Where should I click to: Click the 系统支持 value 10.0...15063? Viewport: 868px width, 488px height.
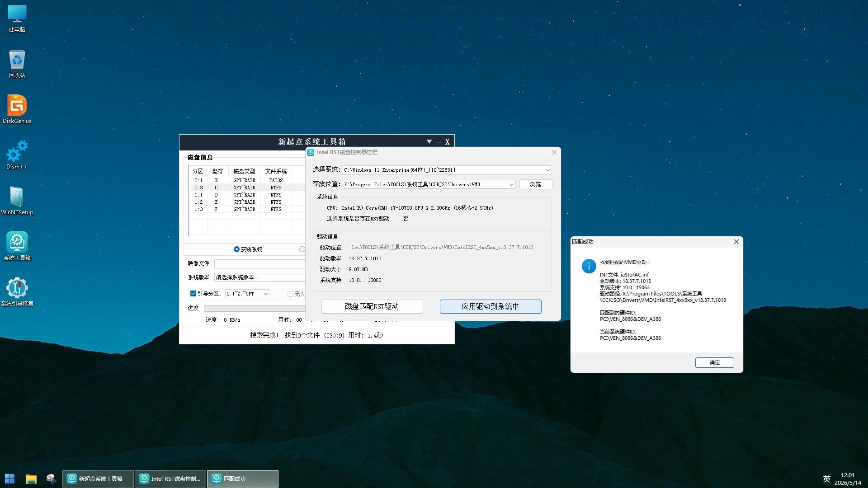[x=365, y=280]
